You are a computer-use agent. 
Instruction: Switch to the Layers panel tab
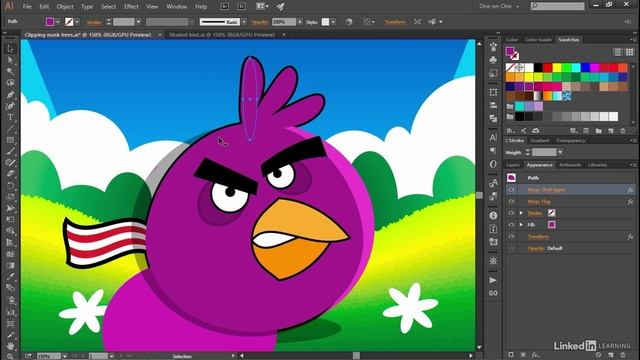[513, 165]
